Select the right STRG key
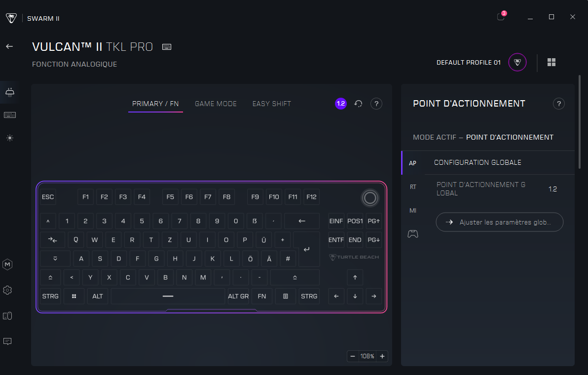This screenshot has width=588, height=375. point(309,296)
